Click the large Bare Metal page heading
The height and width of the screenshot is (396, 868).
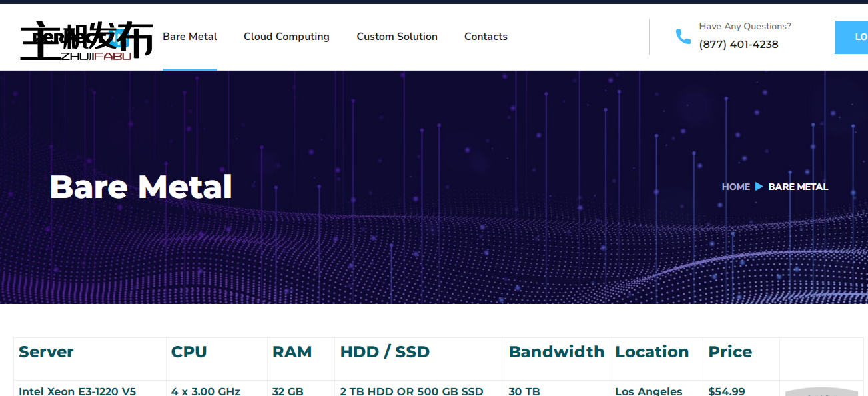point(141,187)
